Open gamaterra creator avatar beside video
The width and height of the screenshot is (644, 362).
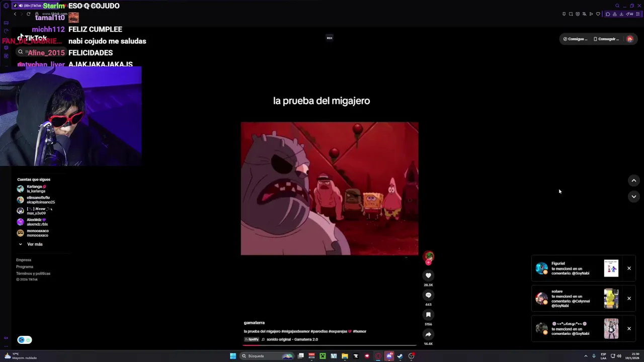pos(428,257)
